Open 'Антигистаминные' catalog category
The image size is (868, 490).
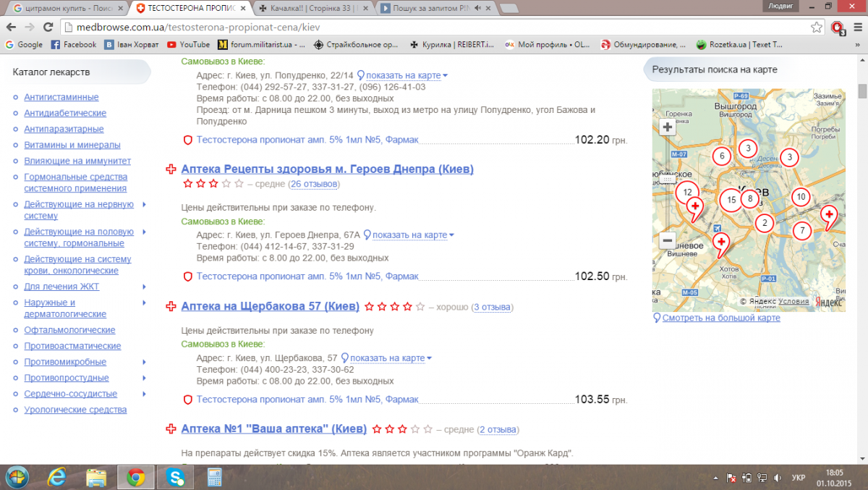[x=61, y=97]
